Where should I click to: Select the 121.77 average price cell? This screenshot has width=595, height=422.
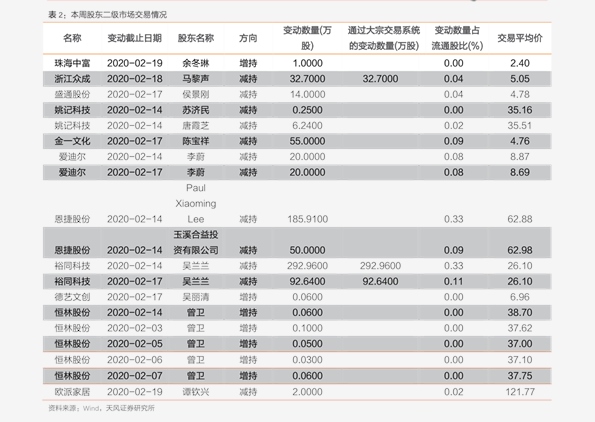coord(520,392)
